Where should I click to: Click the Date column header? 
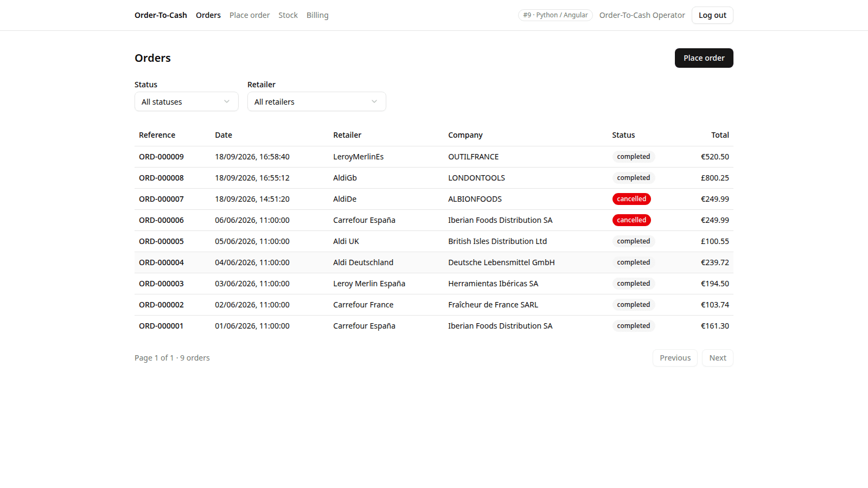coord(224,135)
